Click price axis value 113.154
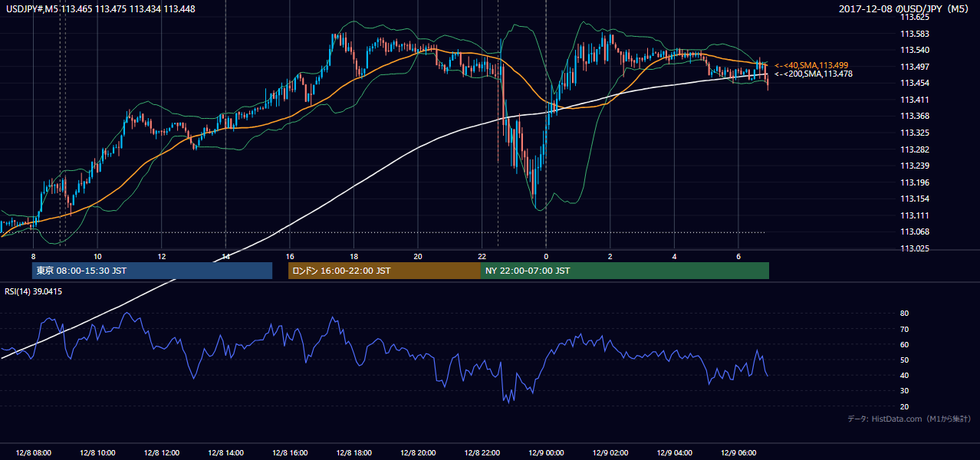Image resolution: width=980 pixels, height=460 pixels. [x=915, y=199]
